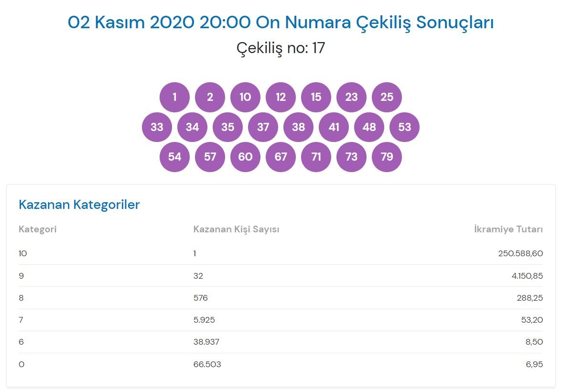Select the number 15 ball
This screenshot has width=562, height=392.
point(316,97)
